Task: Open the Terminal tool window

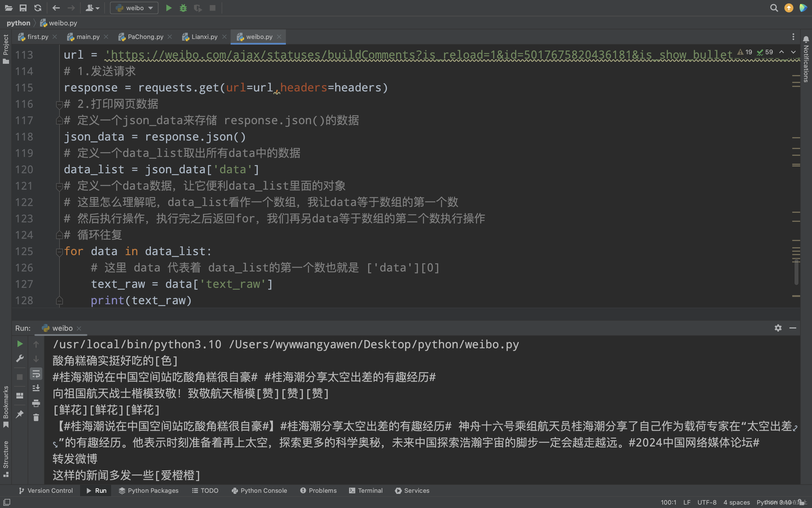Action: [366, 491]
